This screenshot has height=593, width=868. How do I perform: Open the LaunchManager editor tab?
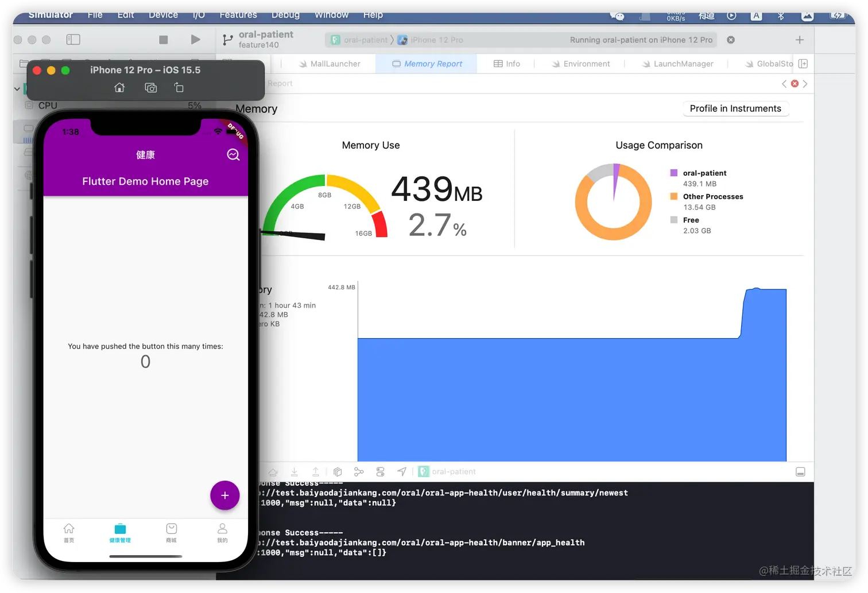click(678, 64)
